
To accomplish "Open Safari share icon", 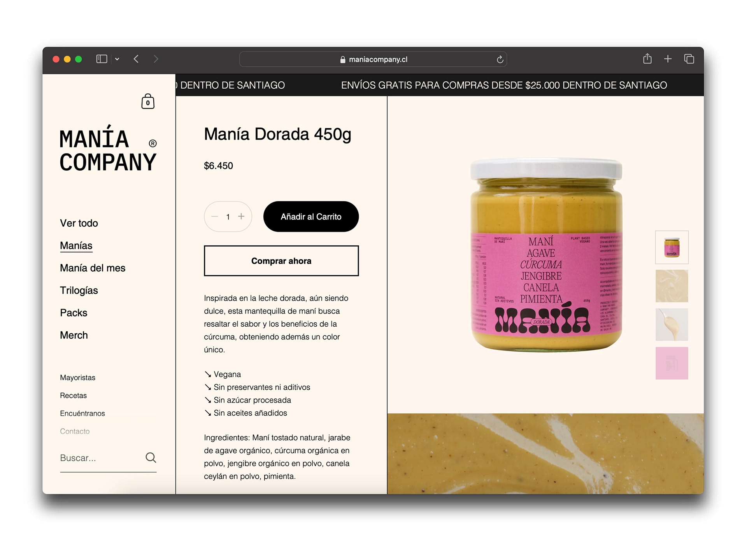I will click(647, 59).
